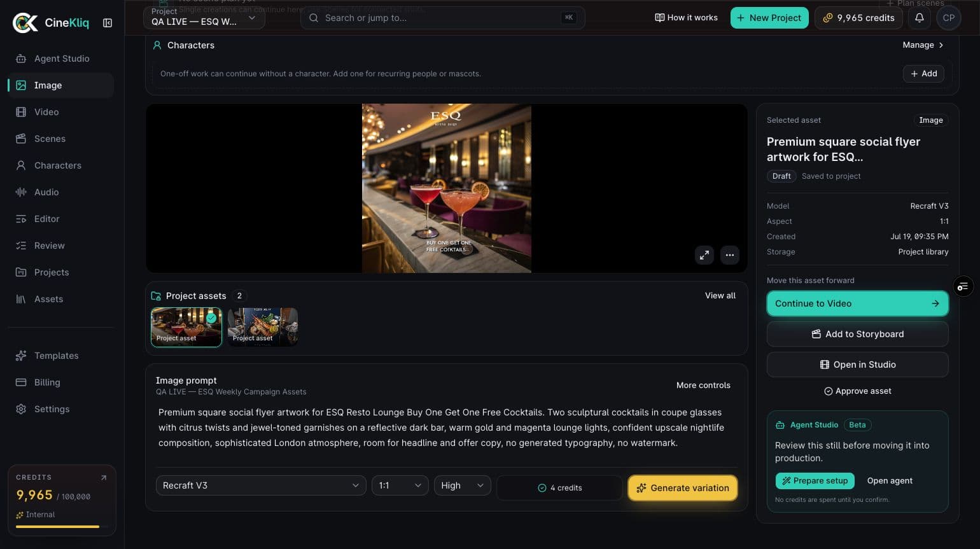Open the CP profile avatar

point(949,18)
